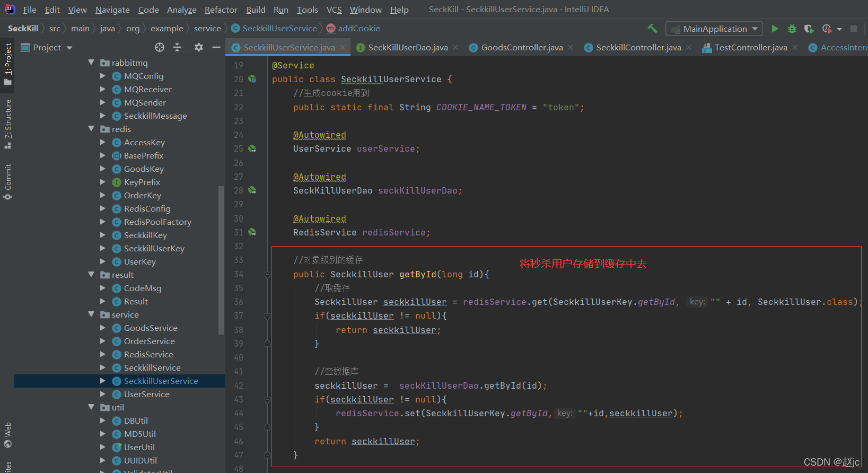Expand the MQConfig class node

pyautogui.click(x=103, y=76)
